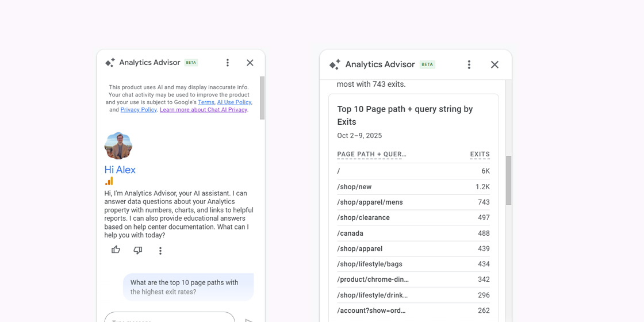
Task: Open the Privacy Policy link
Action: click(139, 110)
